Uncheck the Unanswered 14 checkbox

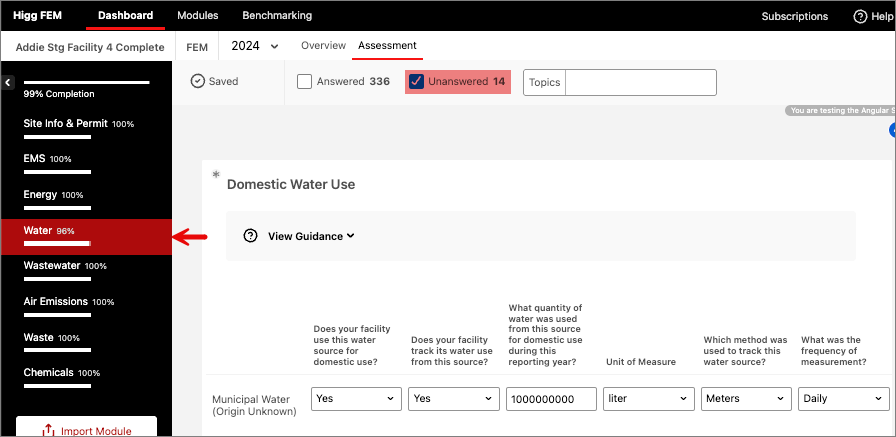pyautogui.click(x=417, y=82)
